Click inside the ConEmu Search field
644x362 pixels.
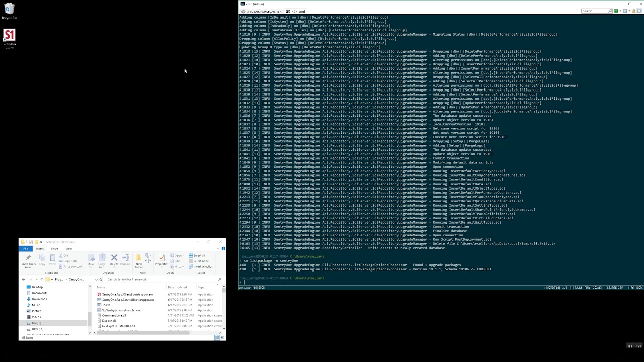[x=597, y=11]
